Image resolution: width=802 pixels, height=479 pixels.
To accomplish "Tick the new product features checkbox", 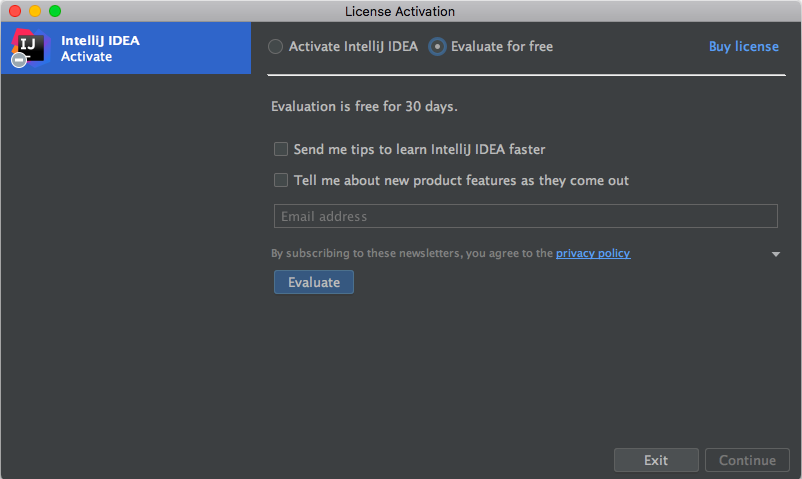I will (281, 181).
